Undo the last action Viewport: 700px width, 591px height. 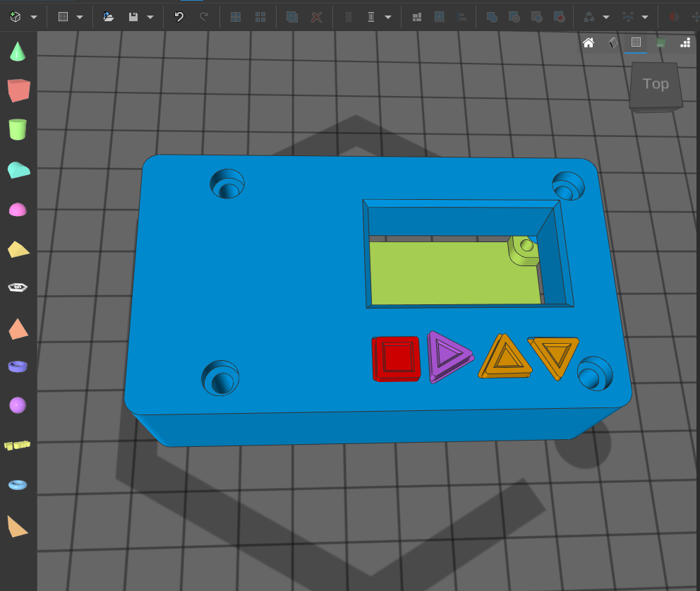[179, 17]
